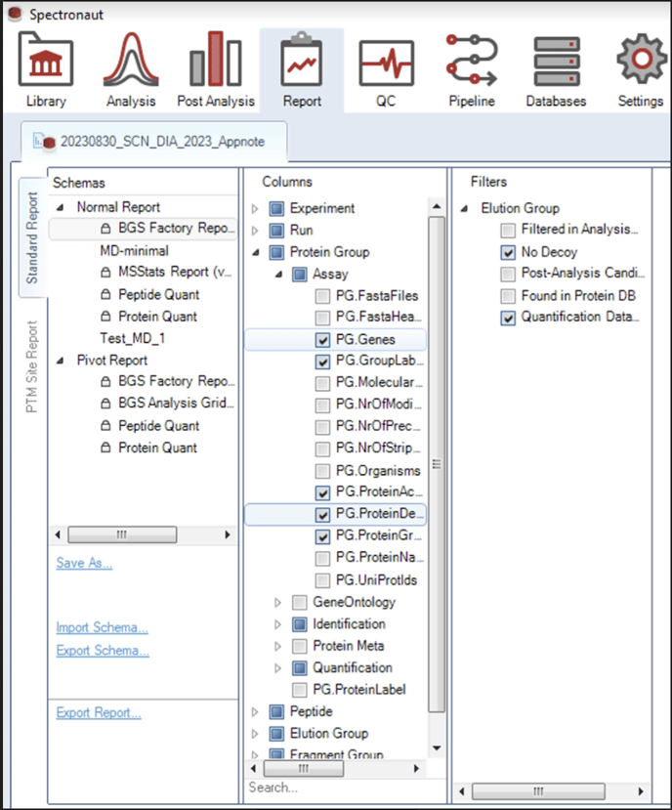The image size is (672, 810).
Task: Toggle the Experiment group checkbox
Action: 276,209
